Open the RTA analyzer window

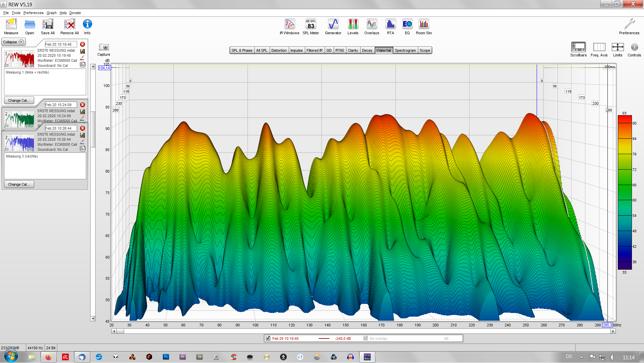coord(390,25)
